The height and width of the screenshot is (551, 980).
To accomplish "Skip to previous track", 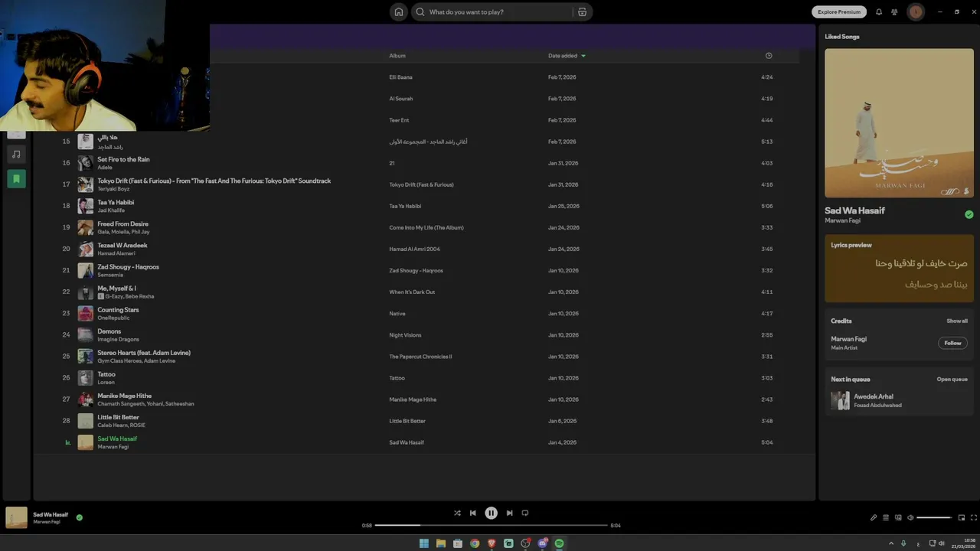I will pos(472,513).
